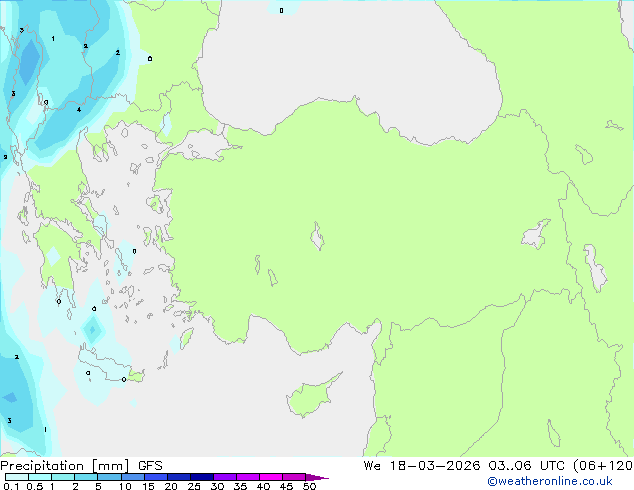The height and width of the screenshot is (490, 634).
Task: Click the '(06+120' forecast run text
Action: (603, 466)
